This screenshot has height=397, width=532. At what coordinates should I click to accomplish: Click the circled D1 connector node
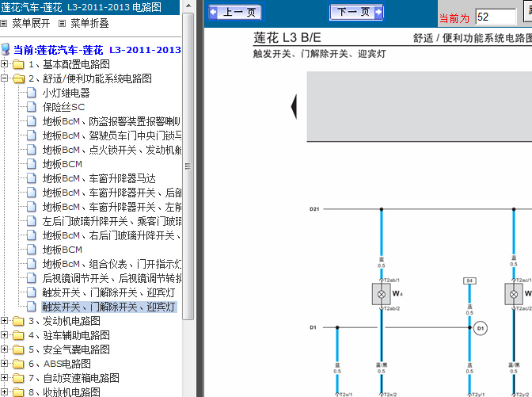(480, 328)
